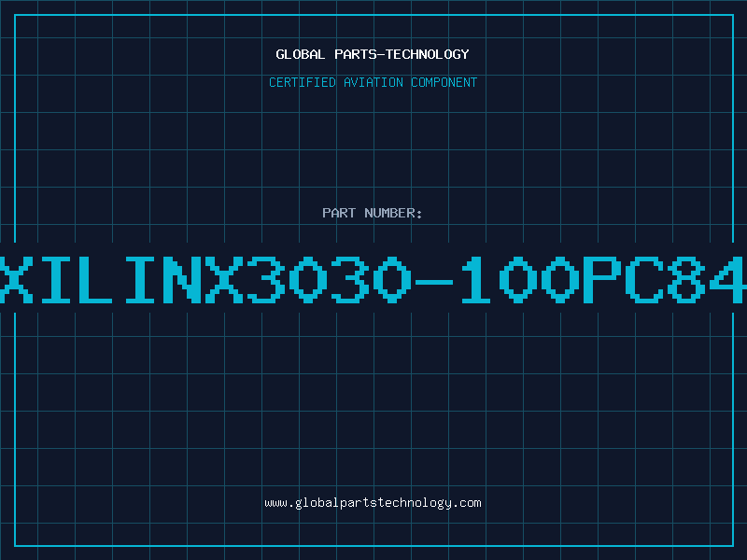Click the PART NUMBER: label
This screenshot has width=747, height=560.
[x=373, y=213]
